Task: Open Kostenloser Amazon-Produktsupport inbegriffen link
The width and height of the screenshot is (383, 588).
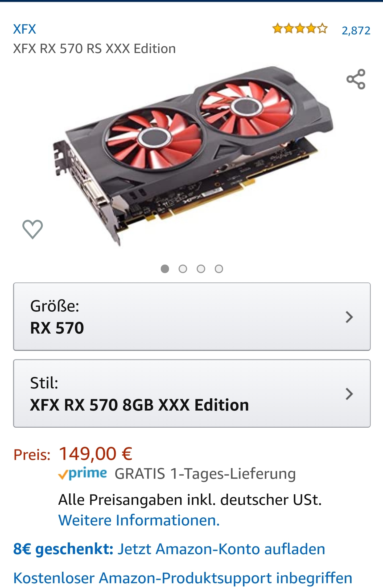Action: (x=183, y=578)
